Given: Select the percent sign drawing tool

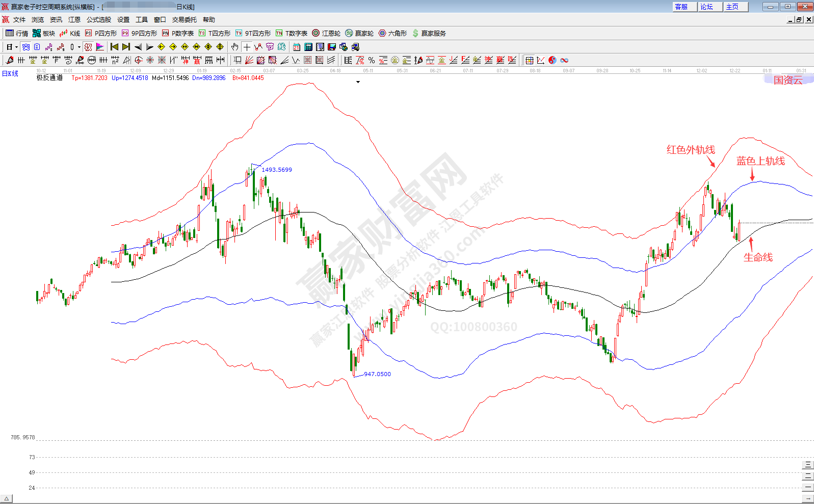Looking at the screenshot, I should 372,60.
